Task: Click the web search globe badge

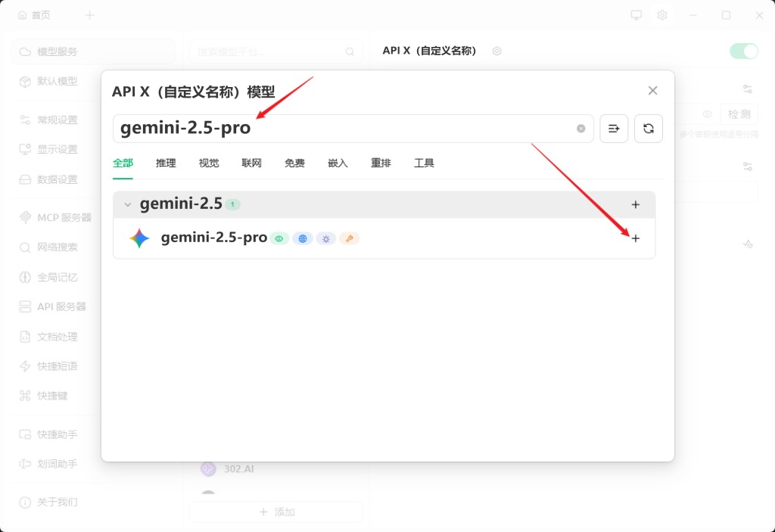Action: (303, 239)
